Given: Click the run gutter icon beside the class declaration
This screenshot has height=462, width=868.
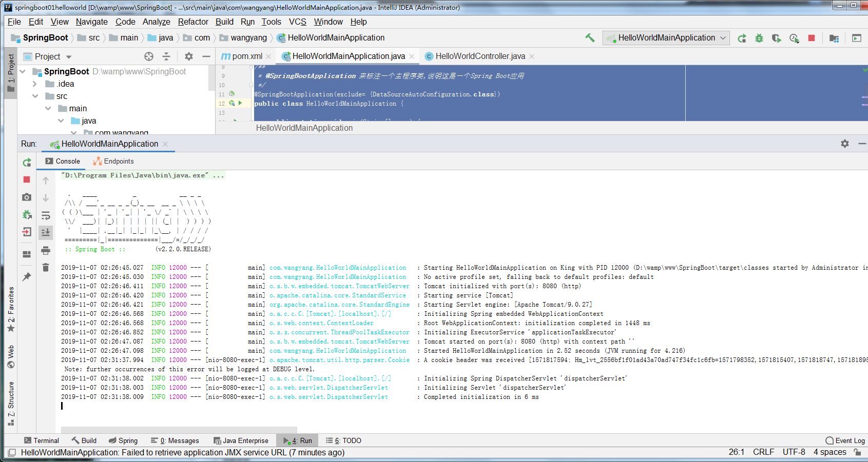Looking at the screenshot, I should [x=240, y=103].
